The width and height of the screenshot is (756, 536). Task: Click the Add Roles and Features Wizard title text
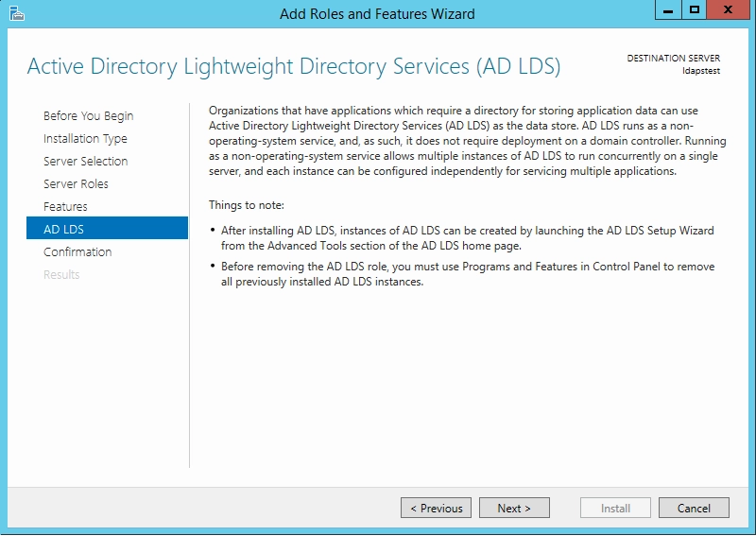pyautogui.click(x=377, y=13)
